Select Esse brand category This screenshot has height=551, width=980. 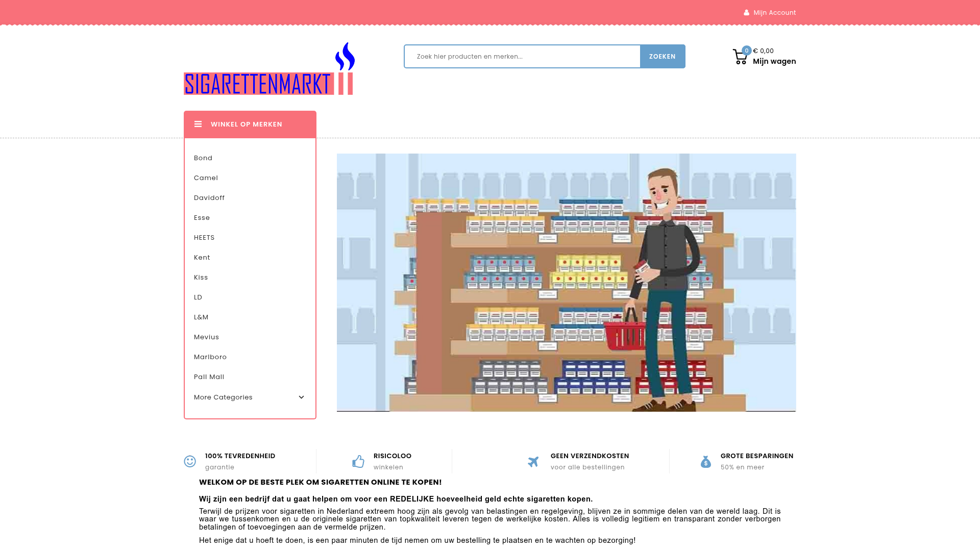(x=202, y=218)
